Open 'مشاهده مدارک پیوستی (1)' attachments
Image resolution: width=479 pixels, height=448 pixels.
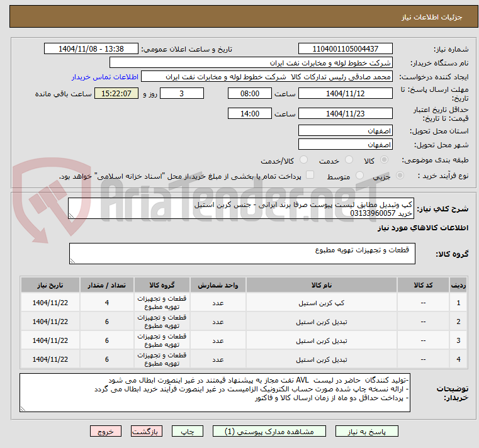click(x=269, y=432)
